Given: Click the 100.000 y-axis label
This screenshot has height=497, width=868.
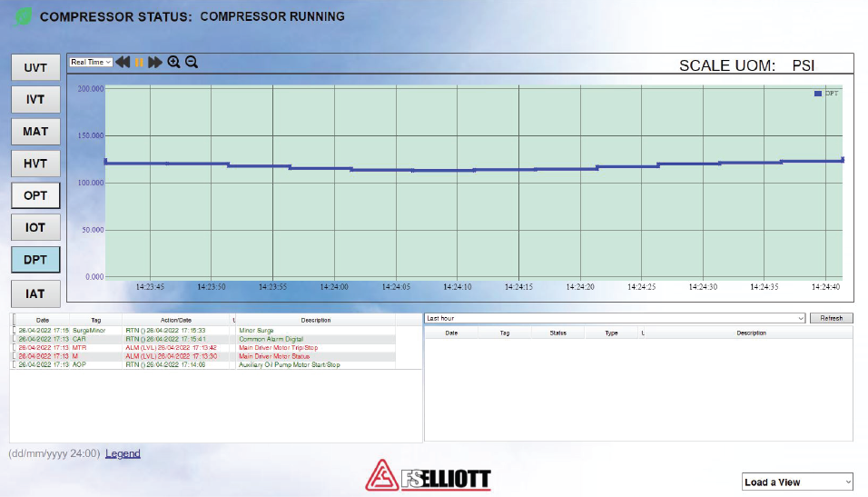Looking at the screenshot, I should click(x=91, y=183).
